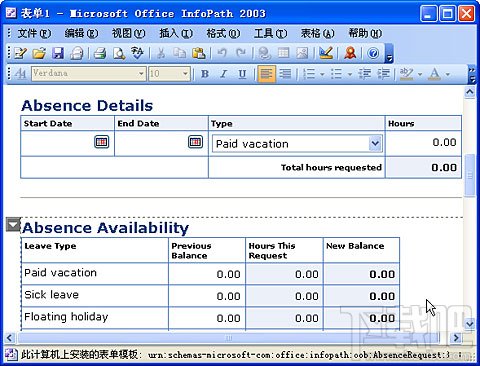Click the Start Date input field

(58, 143)
